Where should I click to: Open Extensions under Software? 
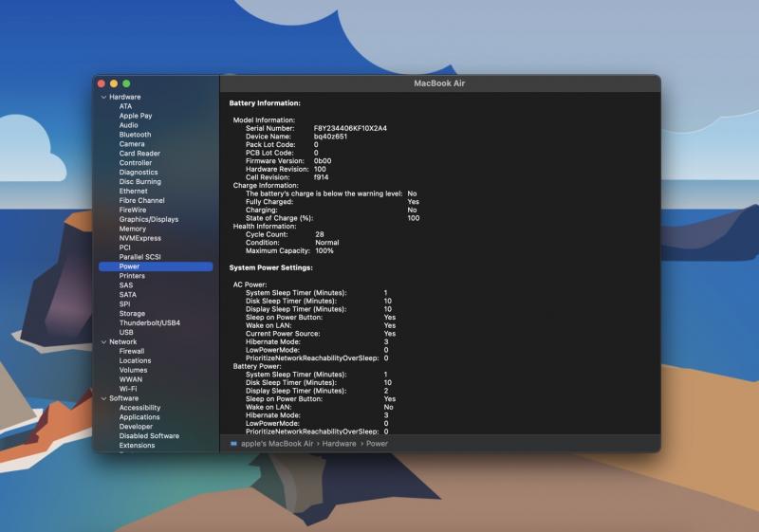tap(137, 446)
